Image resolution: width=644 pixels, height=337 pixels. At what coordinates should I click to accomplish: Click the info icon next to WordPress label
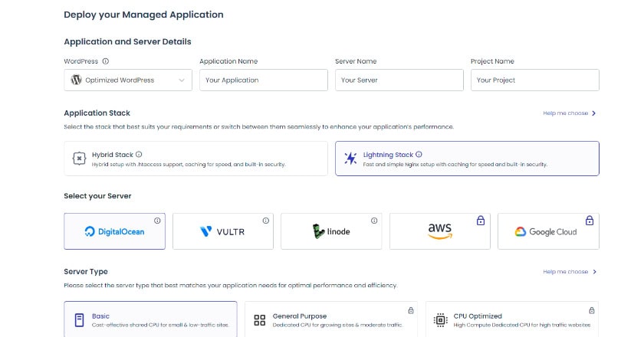coord(106,61)
